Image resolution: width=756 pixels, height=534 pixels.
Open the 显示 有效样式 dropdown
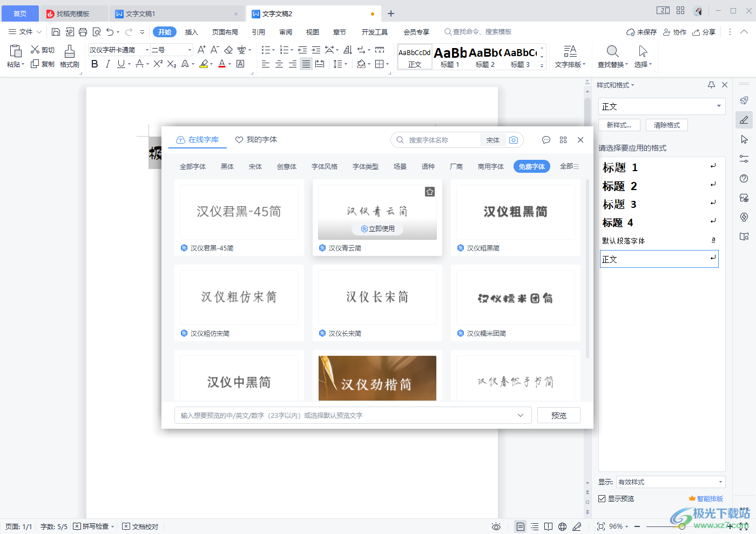pyautogui.click(x=720, y=482)
